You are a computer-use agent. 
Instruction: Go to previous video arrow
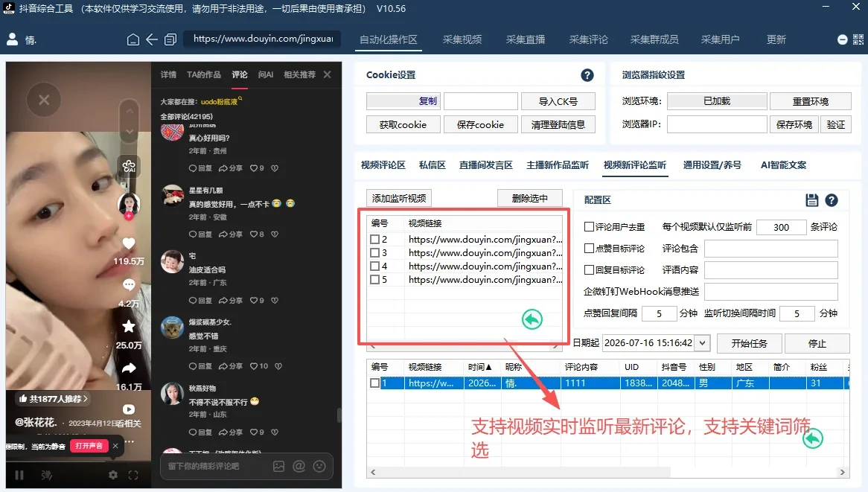pyautogui.click(x=129, y=111)
